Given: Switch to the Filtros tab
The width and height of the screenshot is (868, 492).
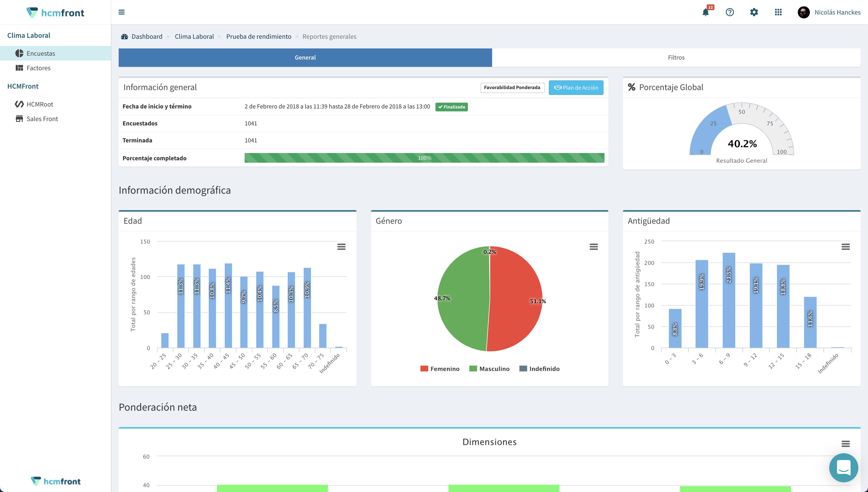Looking at the screenshot, I should 676,57.
